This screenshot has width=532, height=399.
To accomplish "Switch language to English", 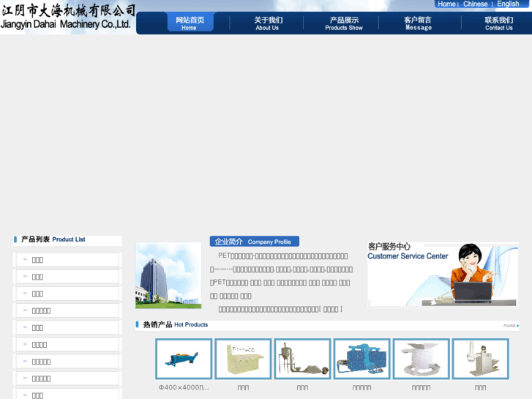I will tap(508, 4).
